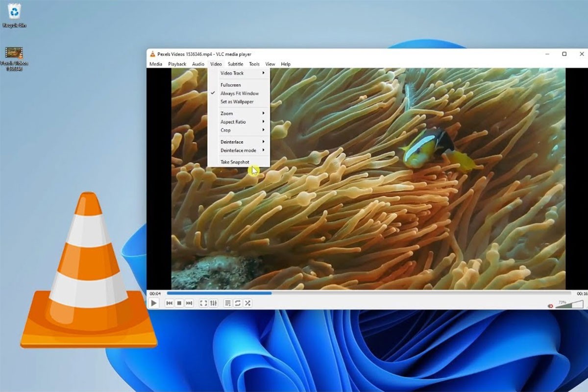Click the elapsed time 00:04 label

[155, 294]
